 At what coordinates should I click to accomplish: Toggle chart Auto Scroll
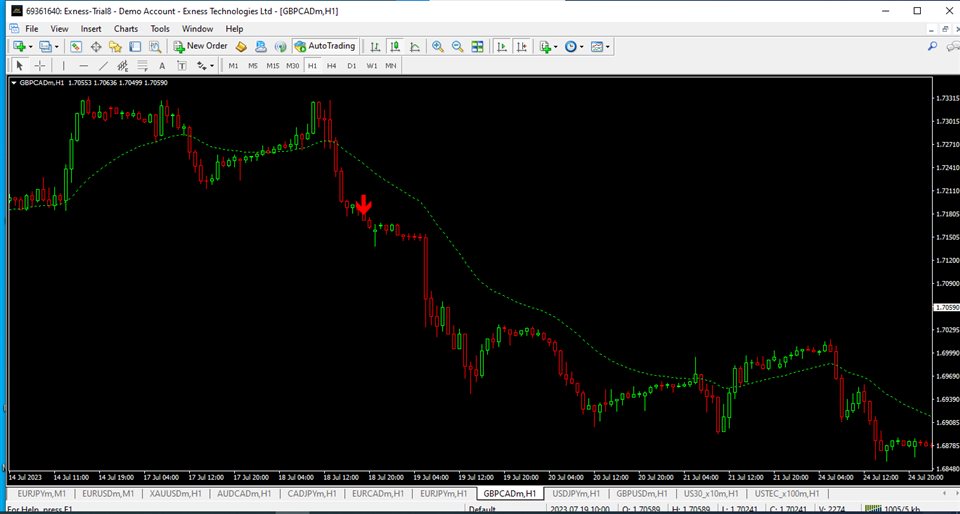click(502, 47)
